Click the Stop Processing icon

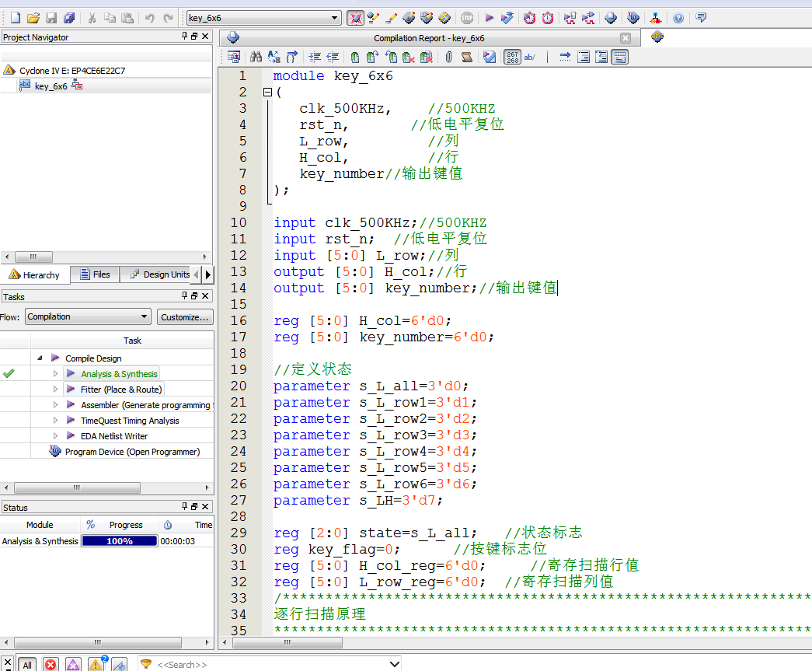(466, 18)
